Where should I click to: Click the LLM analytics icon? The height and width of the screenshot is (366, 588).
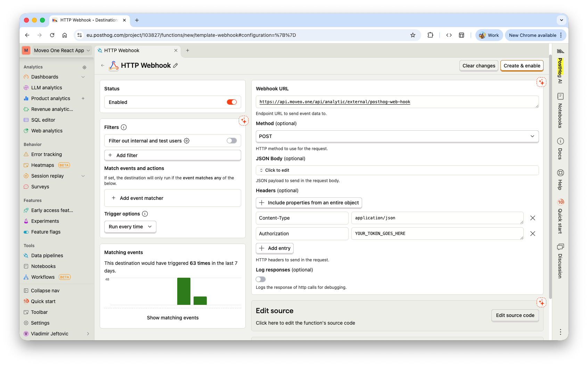pyautogui.click(x=26, y=88)
